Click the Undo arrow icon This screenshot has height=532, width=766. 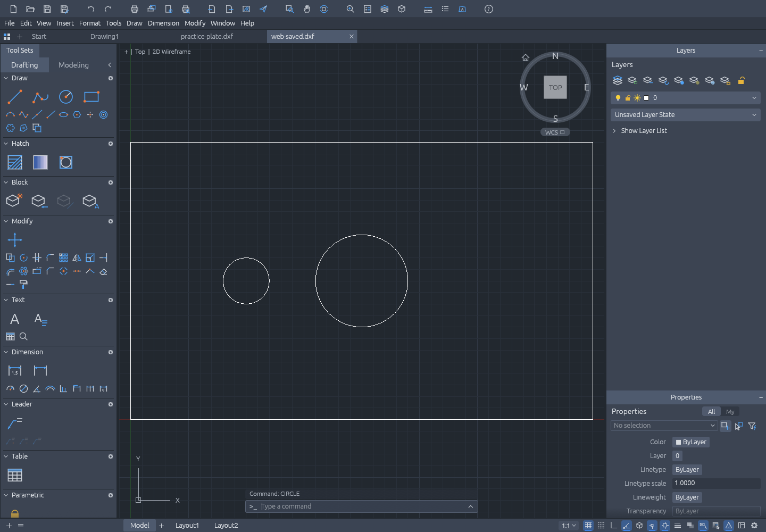click(91, 9)
